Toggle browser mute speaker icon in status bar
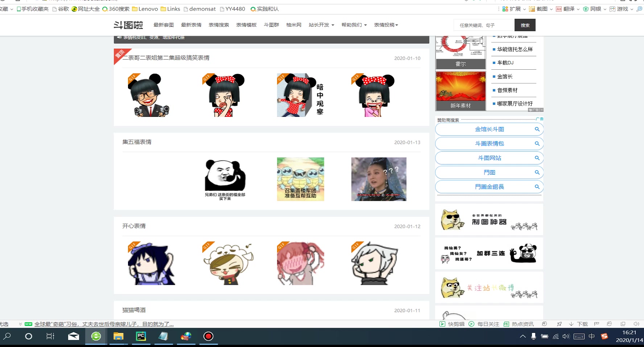Viewport: 644px width, 347px height. pos(636,324)
